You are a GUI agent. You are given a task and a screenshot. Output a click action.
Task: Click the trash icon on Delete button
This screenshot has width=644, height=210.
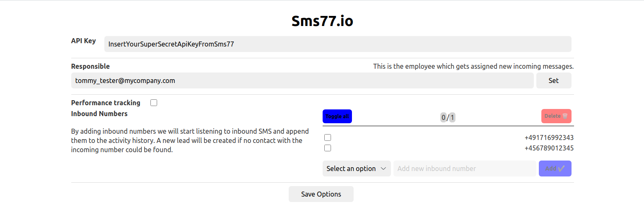click(x=565, y=116)
